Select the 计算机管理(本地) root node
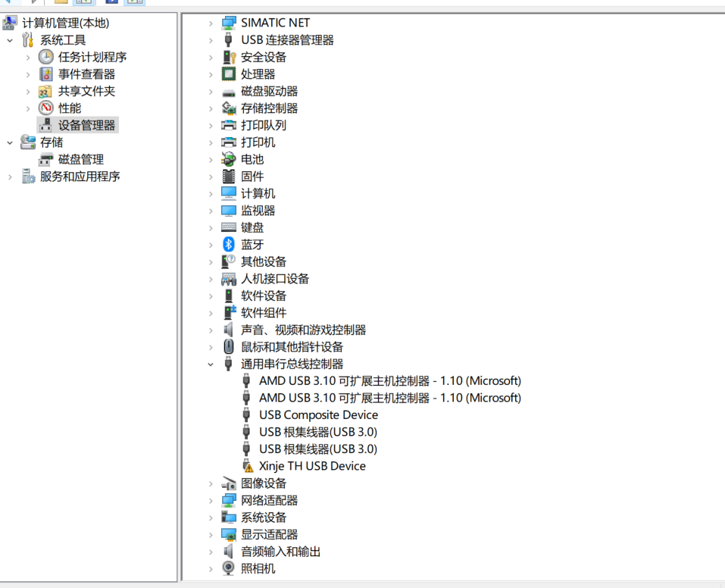The width and height of the screenshot is (725, 588). tap(65, 23)
